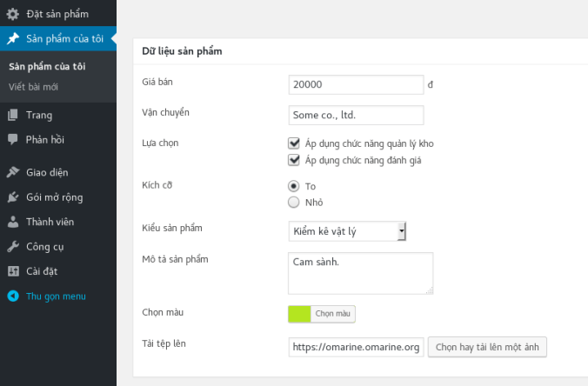Click the Chọn hay tải lên một ảnh button
588x386 pixels.
coord(486,347)
